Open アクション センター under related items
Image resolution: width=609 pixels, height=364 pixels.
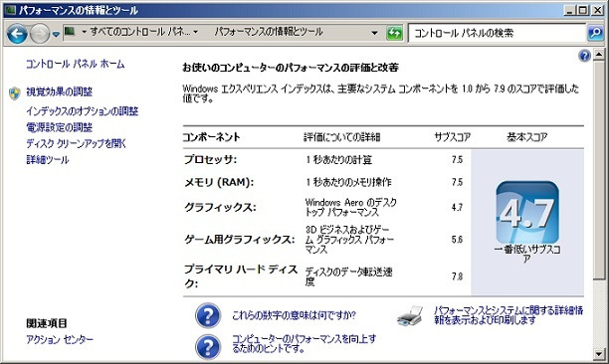60,339
